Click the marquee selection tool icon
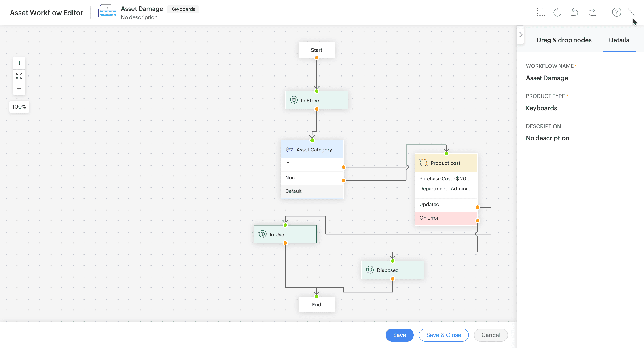644x348 pixels. [x=541, y=12]
